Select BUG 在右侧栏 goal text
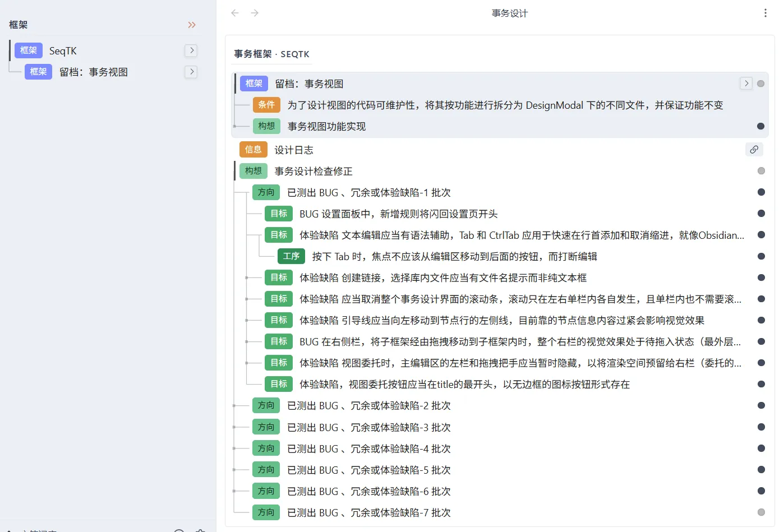Viewport: 779px width, 532px height. [520, 342]
